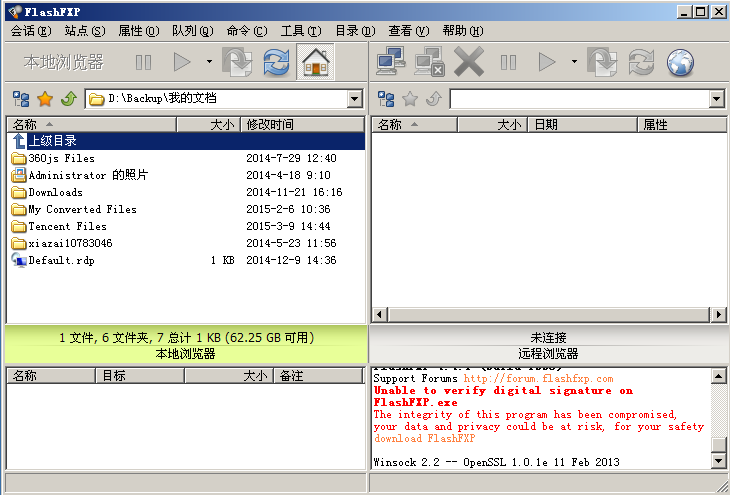Click the remote pane play transfer button

547,62
